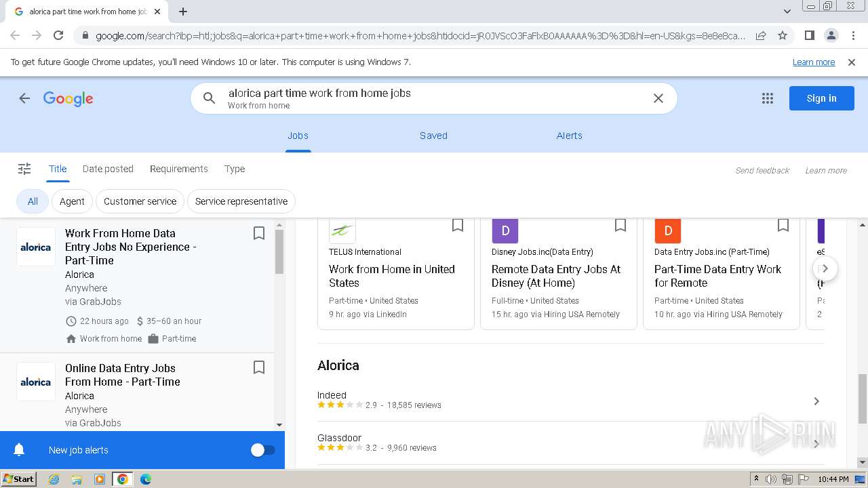Save the TELUS International job bookmark

pyautogui.click(x=458, y=225)
